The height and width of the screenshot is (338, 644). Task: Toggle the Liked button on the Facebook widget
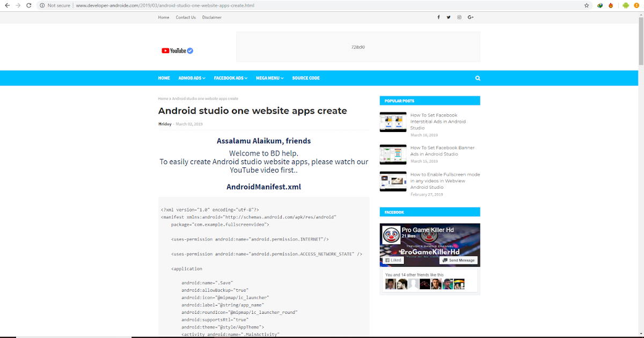coord(393,260)
